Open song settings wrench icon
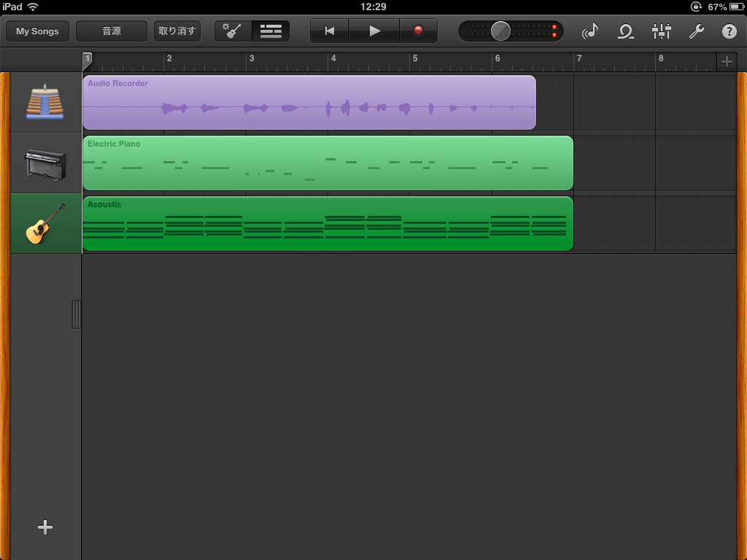 697,31
